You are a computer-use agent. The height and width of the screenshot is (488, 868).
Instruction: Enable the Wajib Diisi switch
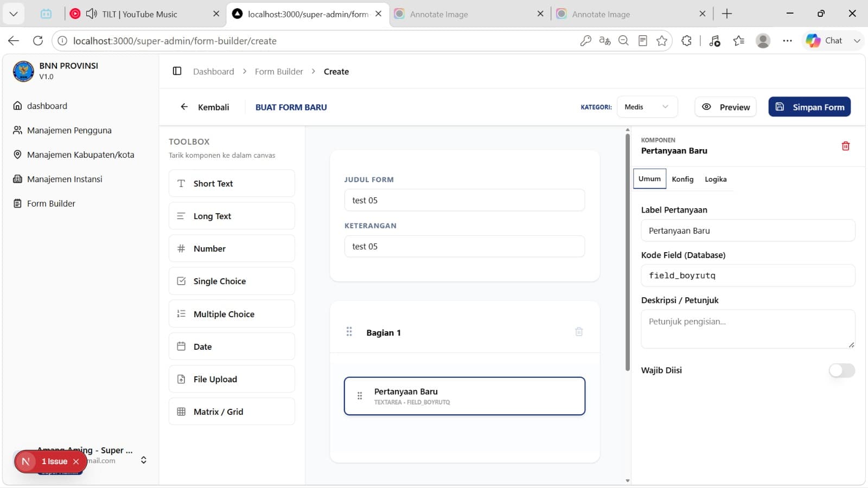pos(841,370)
